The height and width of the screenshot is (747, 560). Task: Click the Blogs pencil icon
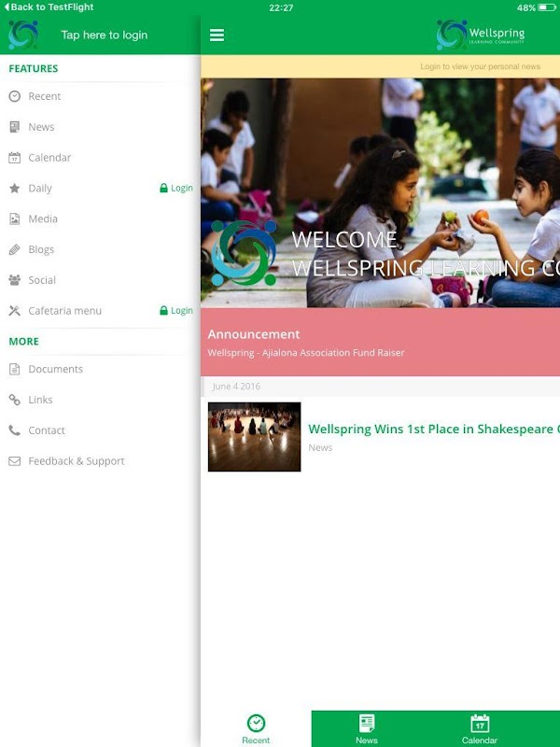(15, 249)
